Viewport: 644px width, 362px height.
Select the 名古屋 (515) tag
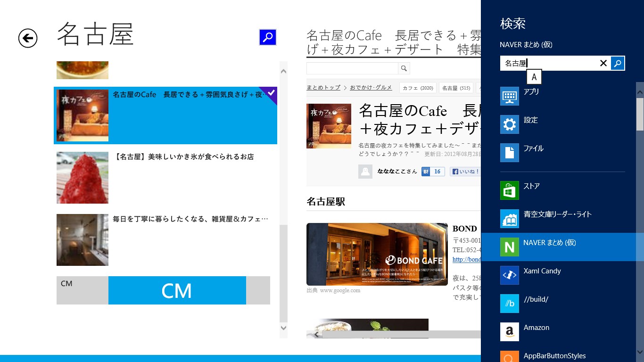click(456, 88)
